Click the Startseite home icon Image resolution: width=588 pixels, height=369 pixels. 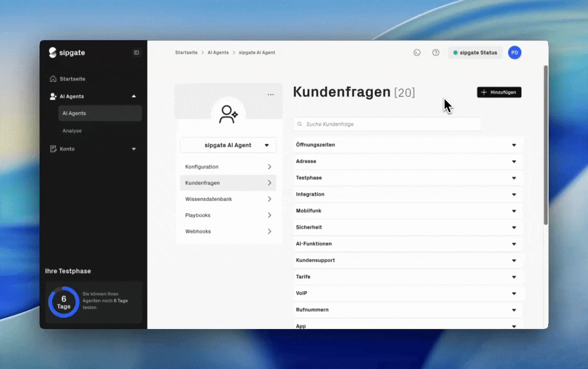[x=53, y=79]
